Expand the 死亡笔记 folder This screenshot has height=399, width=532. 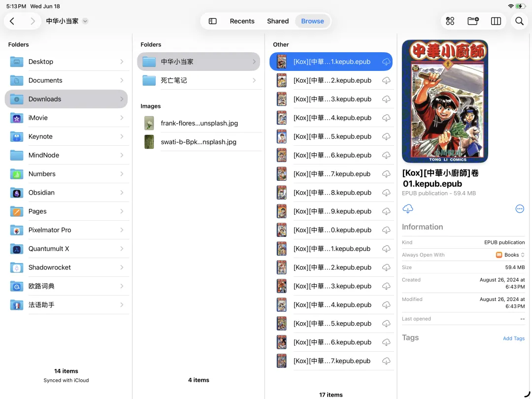199,80
